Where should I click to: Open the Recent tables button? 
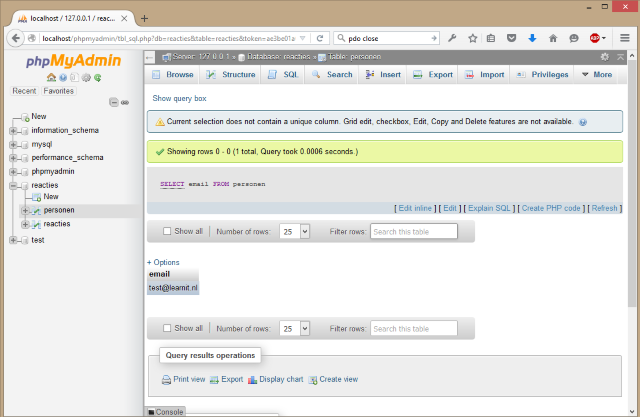pos(24,91)
